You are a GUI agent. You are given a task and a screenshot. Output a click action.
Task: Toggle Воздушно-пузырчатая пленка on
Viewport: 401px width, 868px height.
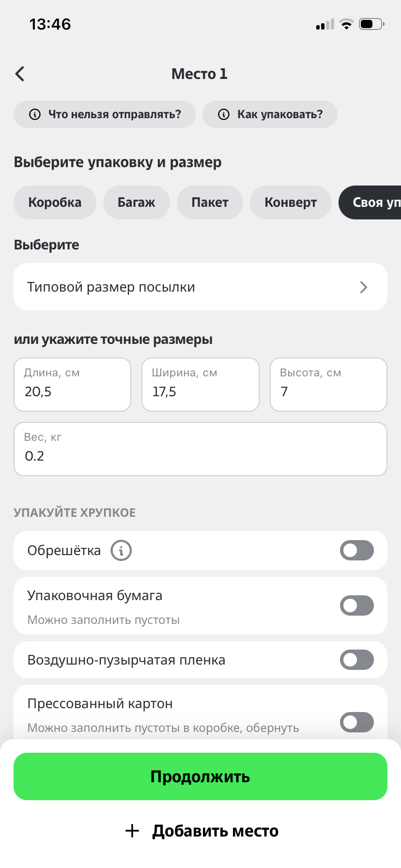pyautogui.click(x=357, y=660)
